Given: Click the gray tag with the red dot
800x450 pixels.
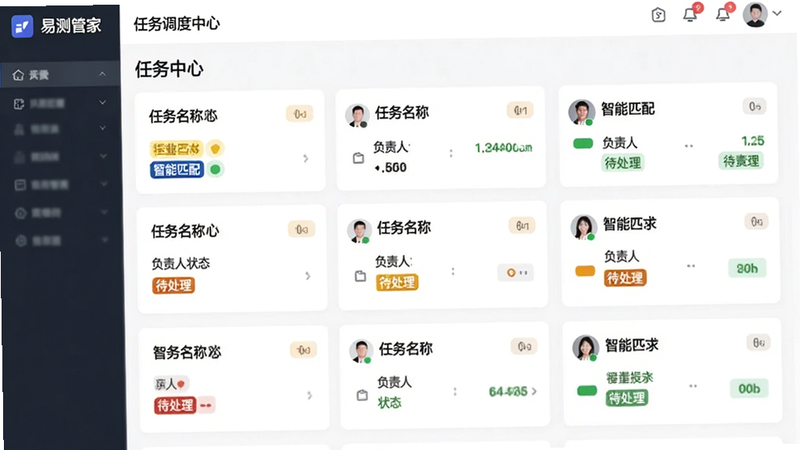Looking at the screenshot, I should (x=170, y=384).
